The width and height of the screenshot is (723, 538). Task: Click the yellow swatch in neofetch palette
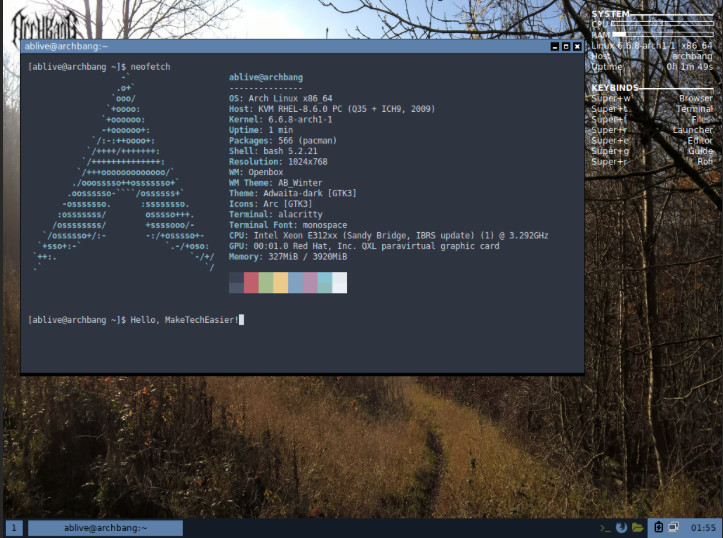[281, 283]
